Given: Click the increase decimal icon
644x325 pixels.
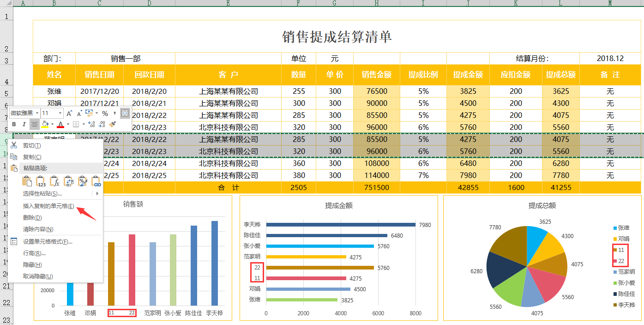Looking at the screenshot, I should pos(91,124).
